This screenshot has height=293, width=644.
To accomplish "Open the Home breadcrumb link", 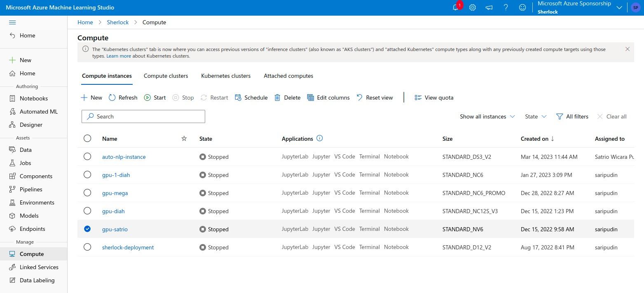I will [x=85, y=22].
